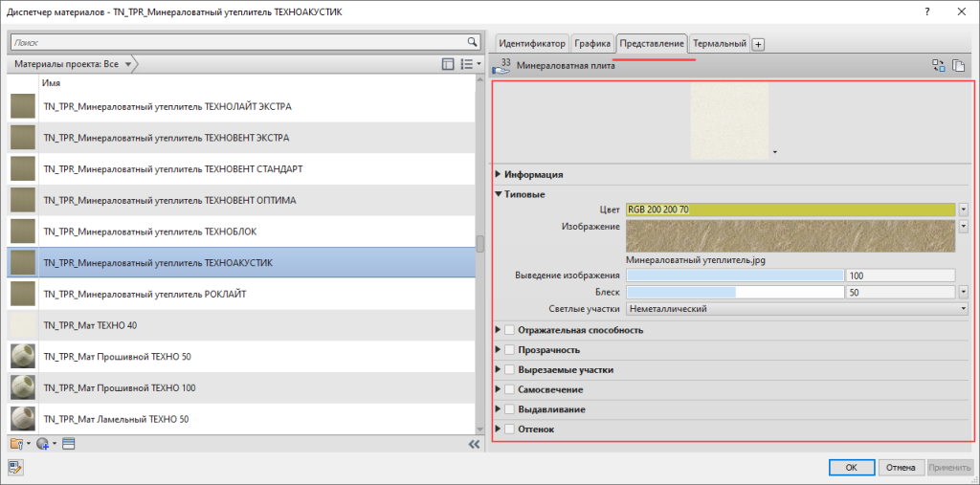Enable Отражательная способность checkbox

(x=509, y=329)
